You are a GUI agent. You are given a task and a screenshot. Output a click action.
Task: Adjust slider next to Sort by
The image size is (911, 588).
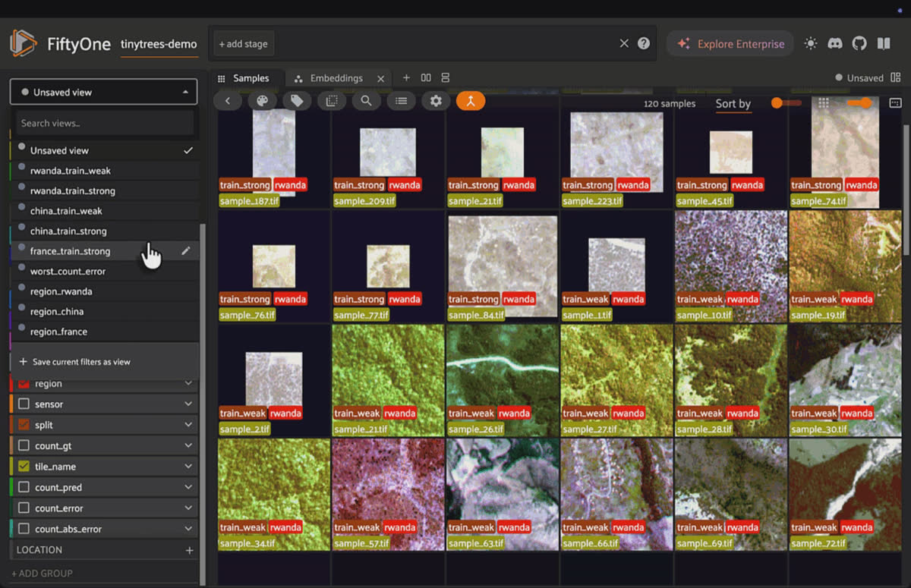(786, 102)
